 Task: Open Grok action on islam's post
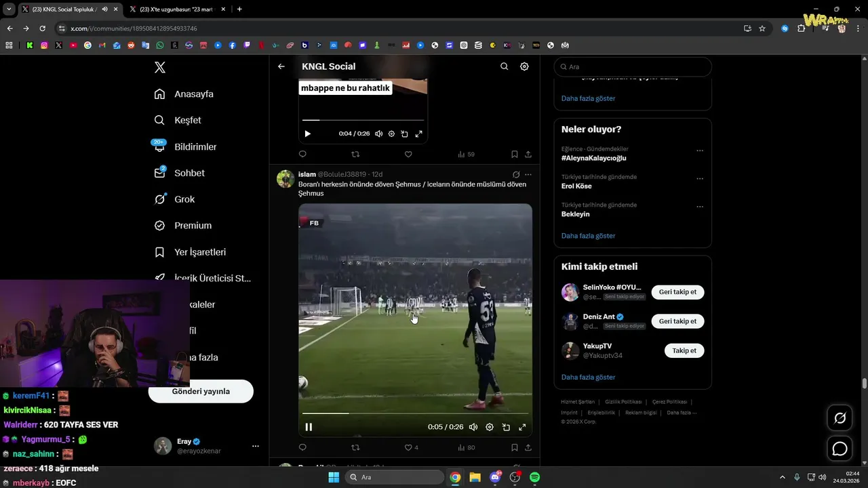pyautogui.click(x=516, y=175)
